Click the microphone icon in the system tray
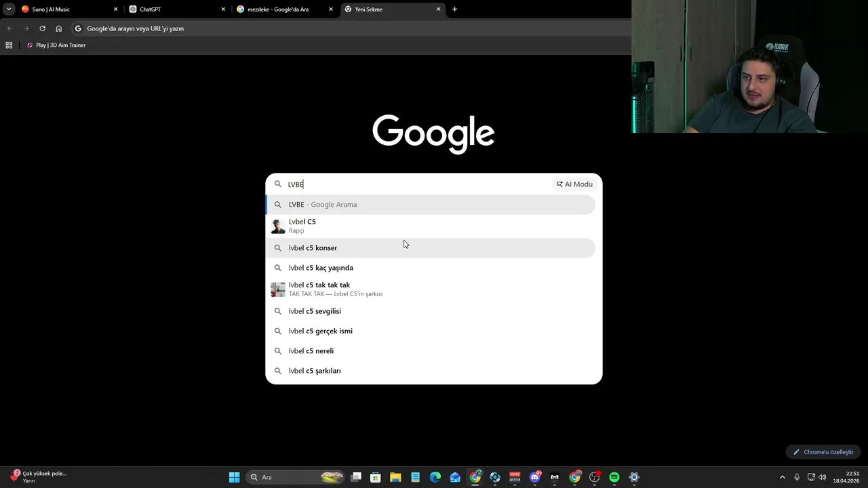This screenshot has height=488, width=868. coord(797,477)
